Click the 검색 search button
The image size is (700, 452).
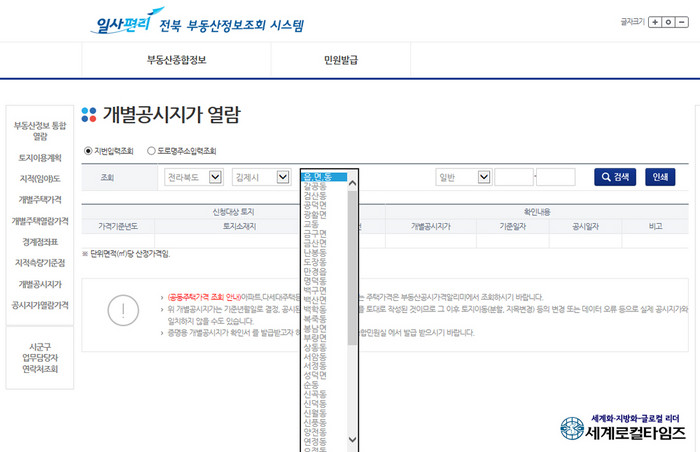coord(616,177)
